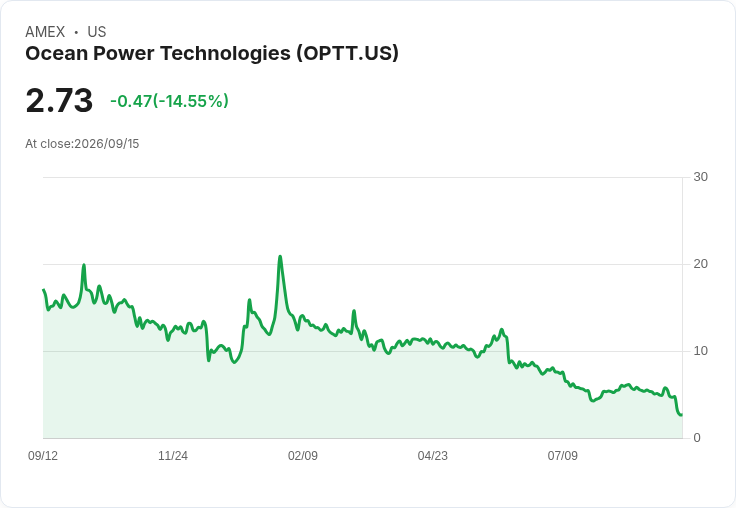Click the 11/24 date axis label

pyautogui.click(x=173, y=455)
